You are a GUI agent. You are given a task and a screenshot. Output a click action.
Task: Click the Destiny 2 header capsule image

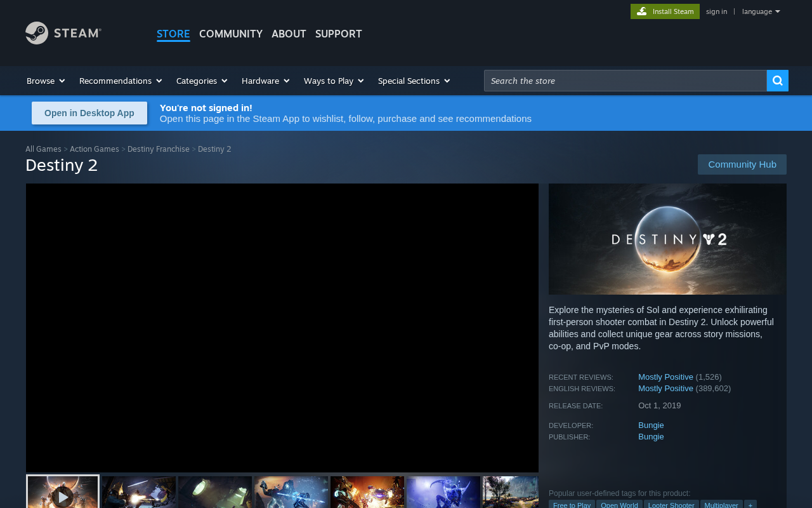pyautogui.click(x=667, y=239)
